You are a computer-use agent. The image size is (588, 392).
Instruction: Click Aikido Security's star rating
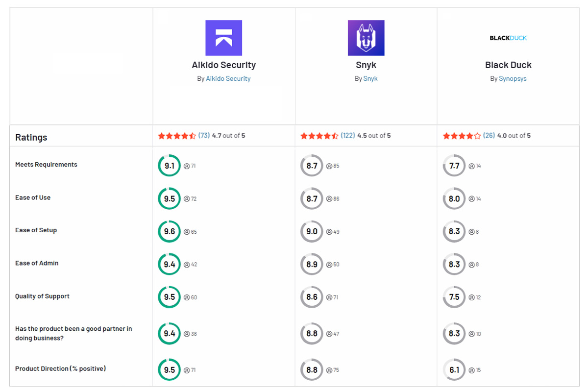(x=177, y=136)
